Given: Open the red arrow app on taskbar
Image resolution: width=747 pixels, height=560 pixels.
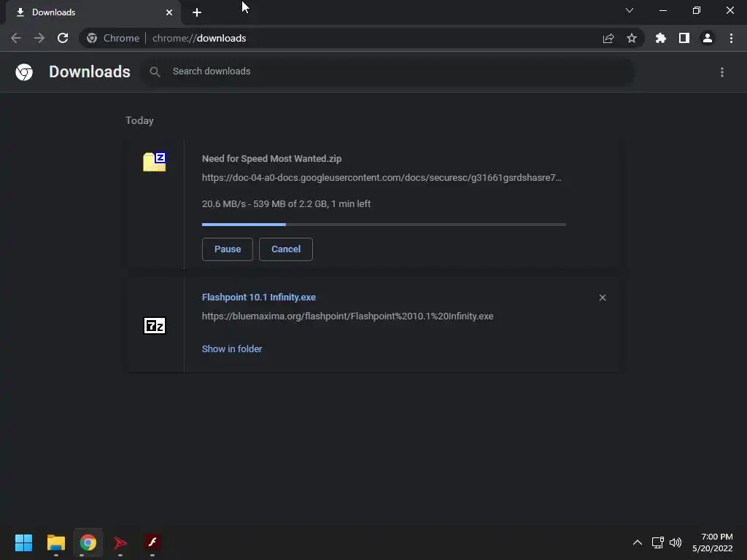Looking at the screenshot, I should [120, 542].
